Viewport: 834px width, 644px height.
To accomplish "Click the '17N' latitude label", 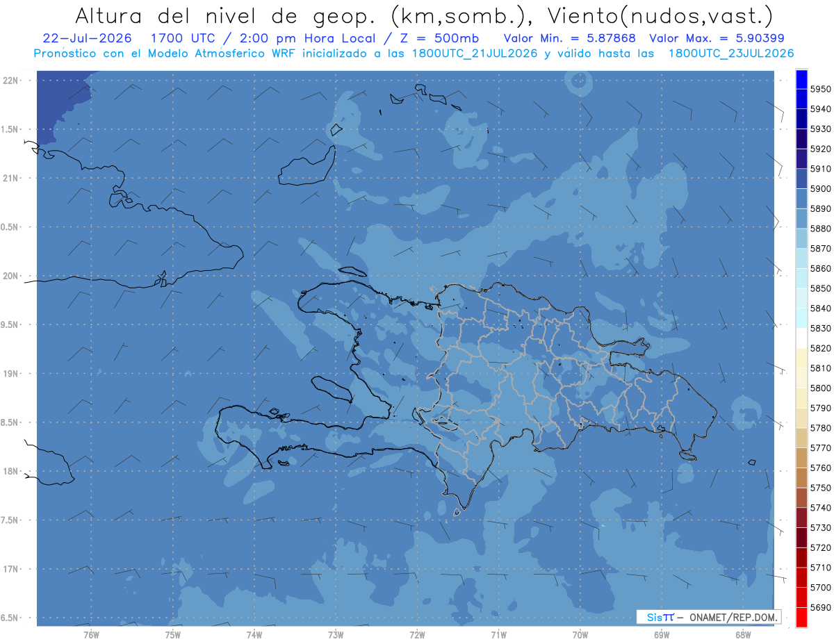I will [x=10, y=569].
